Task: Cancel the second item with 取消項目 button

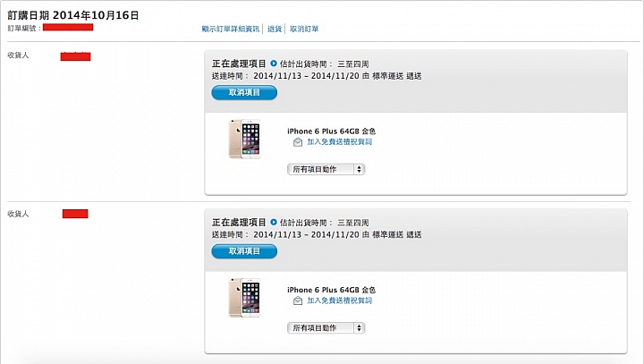Action: point(244,251)
